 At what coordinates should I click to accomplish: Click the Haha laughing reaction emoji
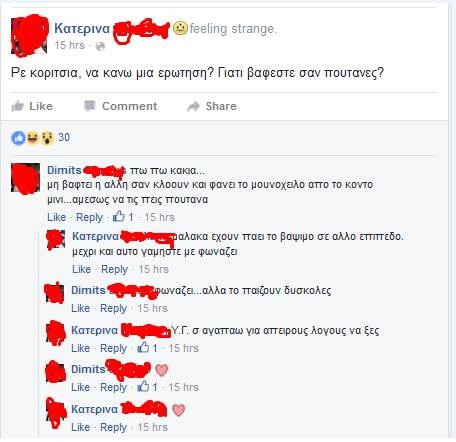[x=33, y=138]
